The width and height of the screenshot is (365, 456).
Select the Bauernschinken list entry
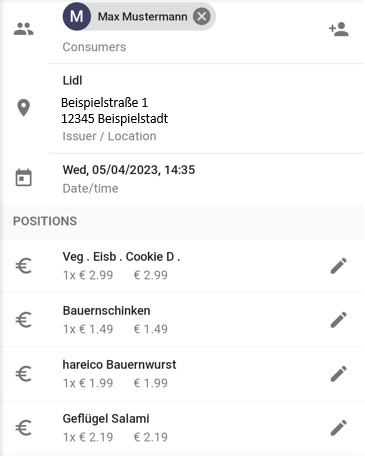coord(182,320)
